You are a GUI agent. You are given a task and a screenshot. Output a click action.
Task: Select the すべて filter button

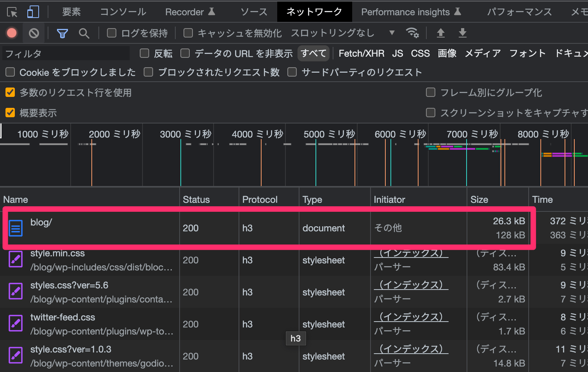tap(314, 53)
